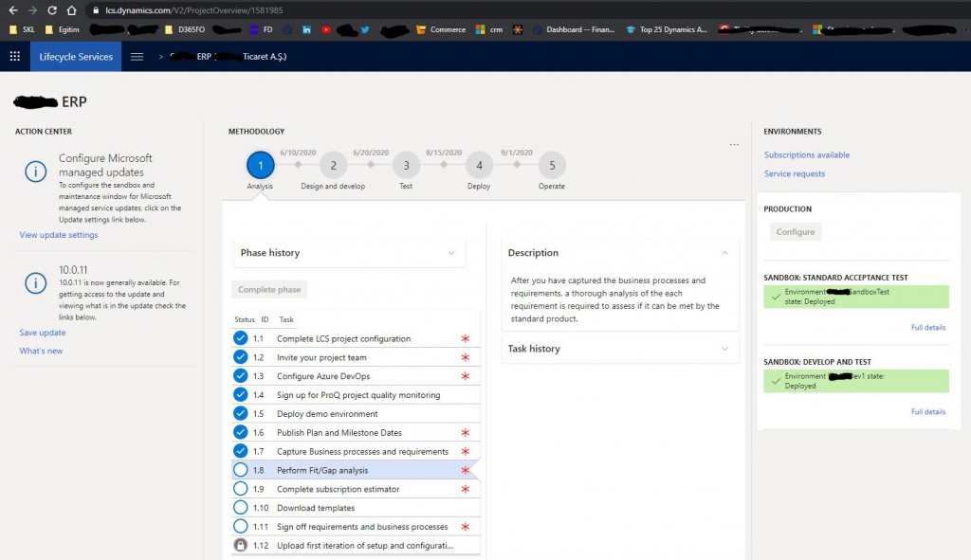Reload the page with refresh icon
The width and height of the screenshot is (971, 560).
click(x=52, y=10)
